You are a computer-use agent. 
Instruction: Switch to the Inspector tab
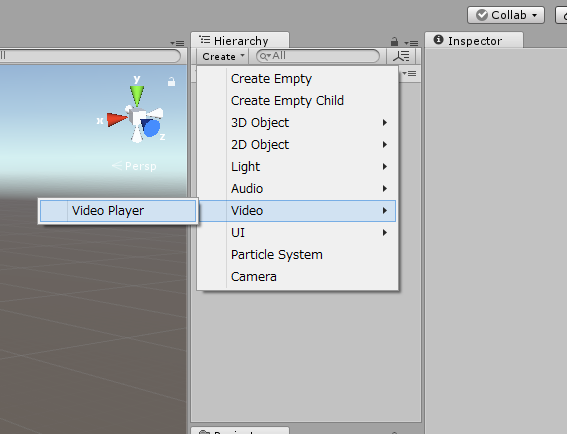(474, 41)
